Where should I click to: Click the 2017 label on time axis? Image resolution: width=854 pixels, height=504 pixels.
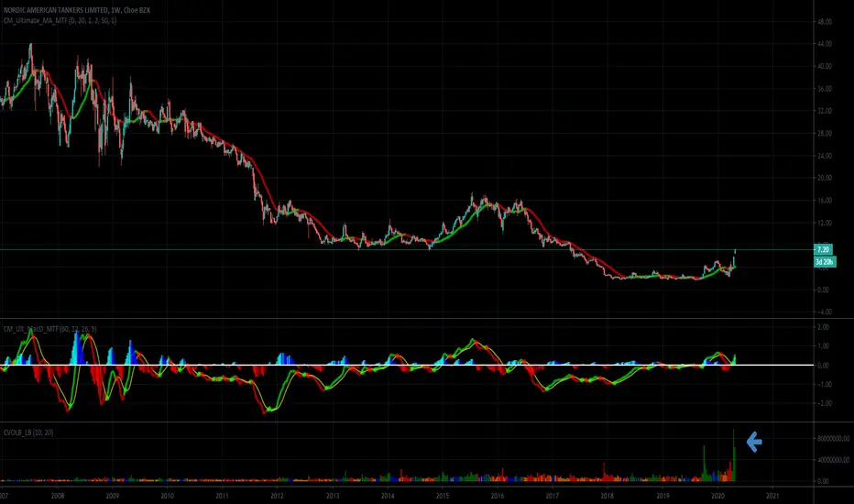(553, 496)
